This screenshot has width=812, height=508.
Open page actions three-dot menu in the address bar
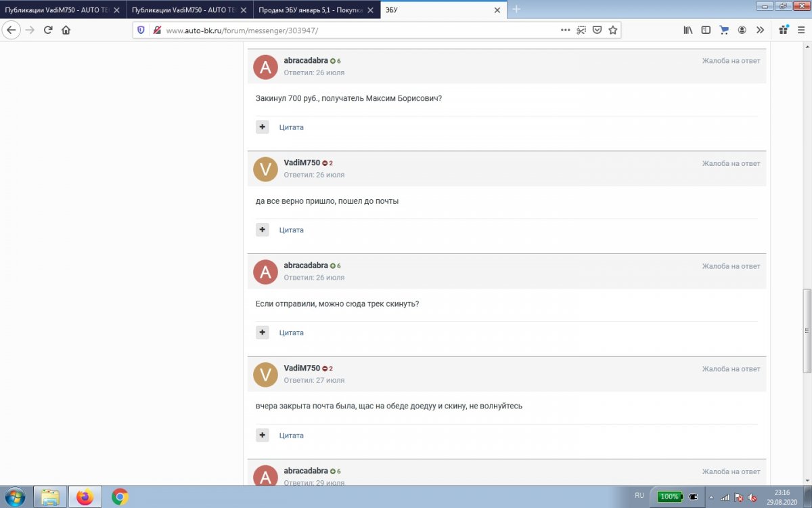(x=566, y=30)
